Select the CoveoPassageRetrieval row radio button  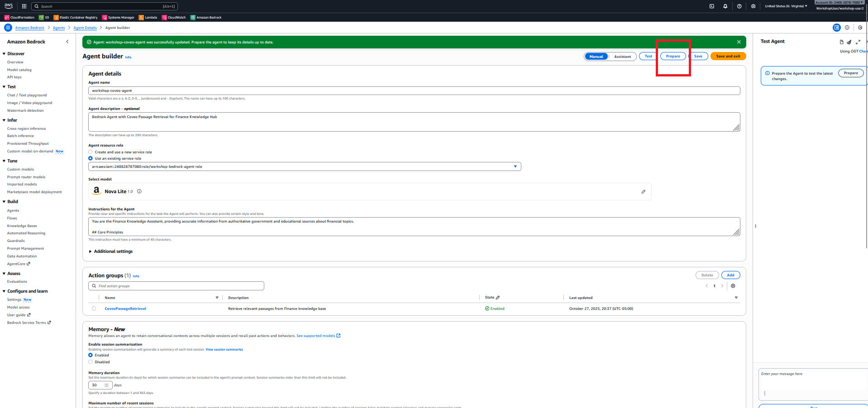94,308
